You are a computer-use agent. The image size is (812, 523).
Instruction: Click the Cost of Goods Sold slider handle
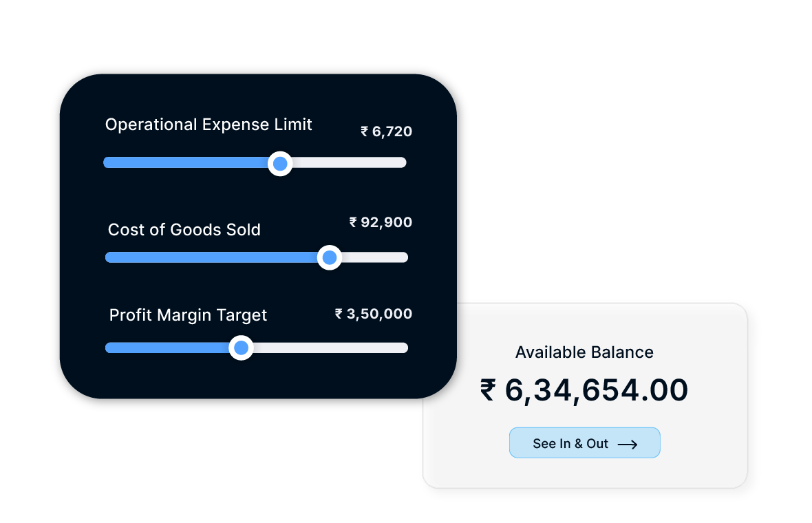pyautogui.click(x=330, y=257)
